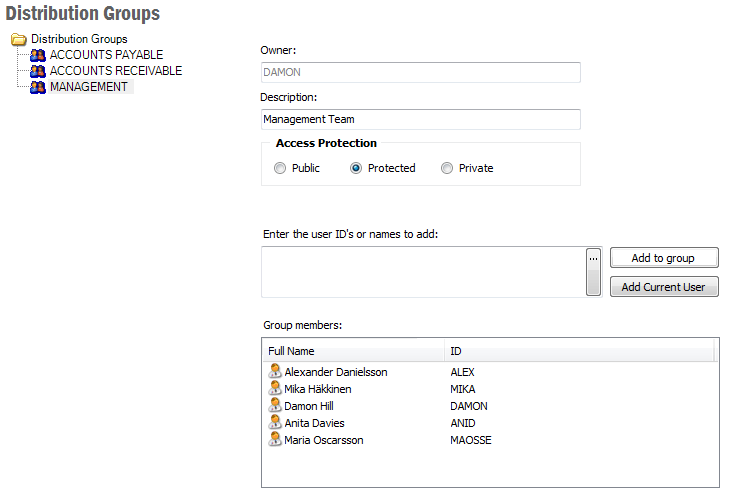Click the Distribution Groups folder icon
The height and width of the screenshot is (498, 735).
tap(18, 40)
